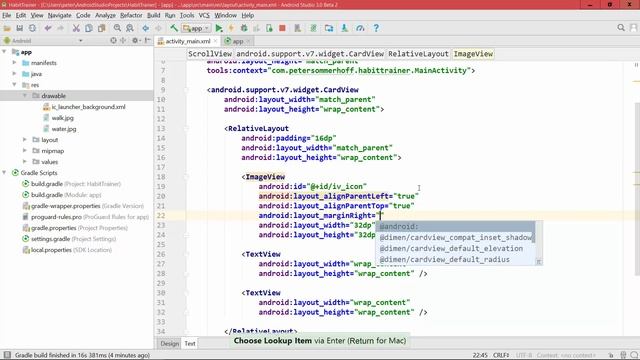Choose @dimen/cardview_default_elevation suggestion

pos(455,249)
